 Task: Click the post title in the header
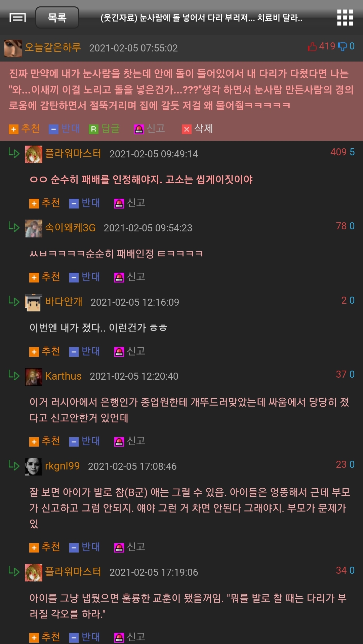coord(201,18)
